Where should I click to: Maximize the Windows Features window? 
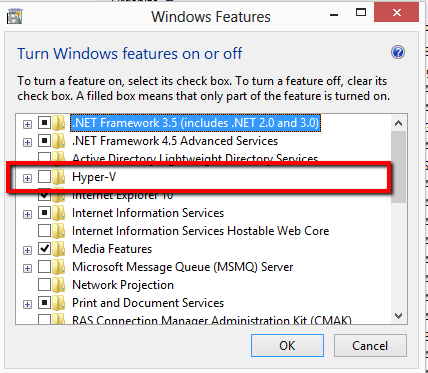coord(361,13)
